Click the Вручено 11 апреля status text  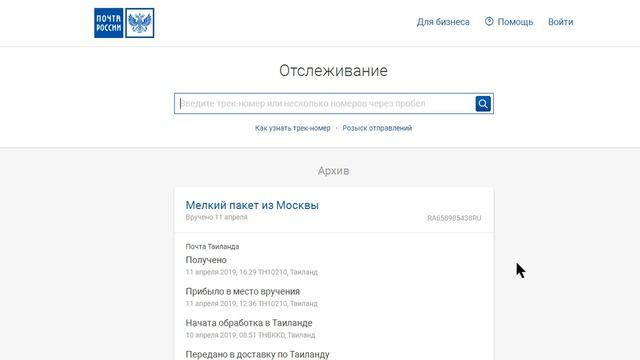tap(216, 217)
